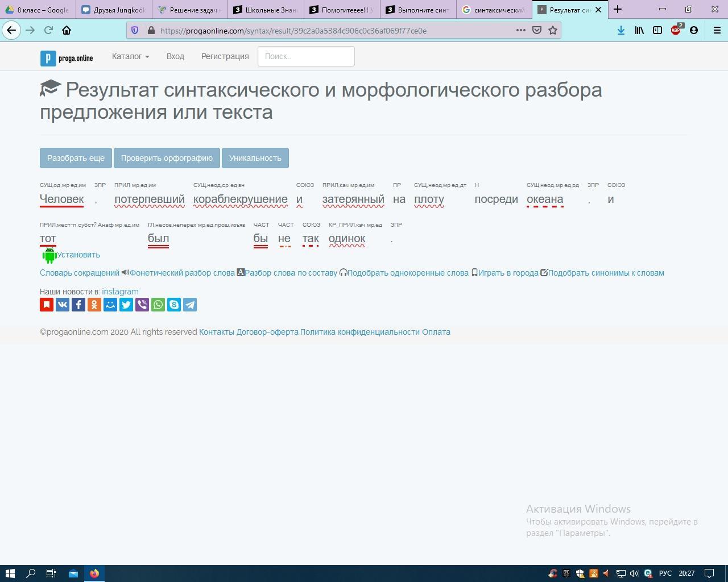This screenshot has width=728, height=582.
Task: Open a new browser tab
Action: click(618, 9)
